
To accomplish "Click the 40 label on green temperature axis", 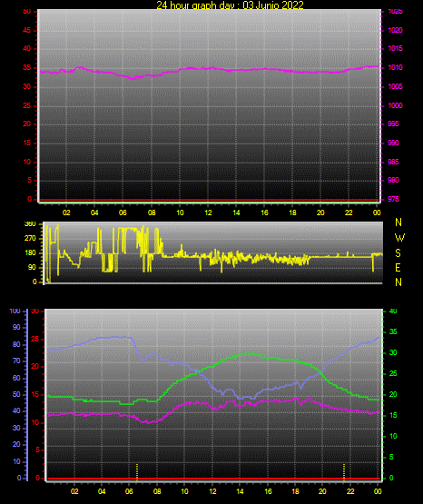I will coord(393,311).
